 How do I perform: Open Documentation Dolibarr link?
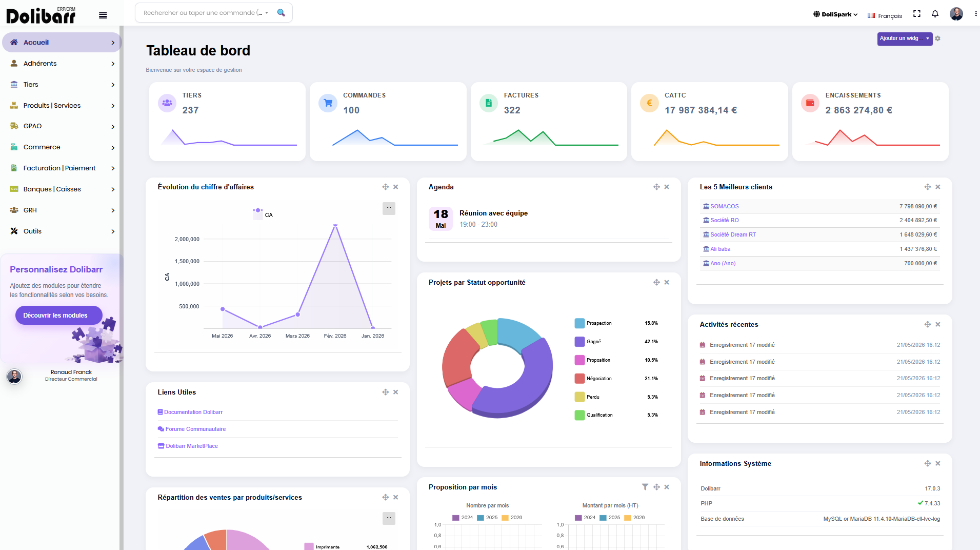point(190,412)
